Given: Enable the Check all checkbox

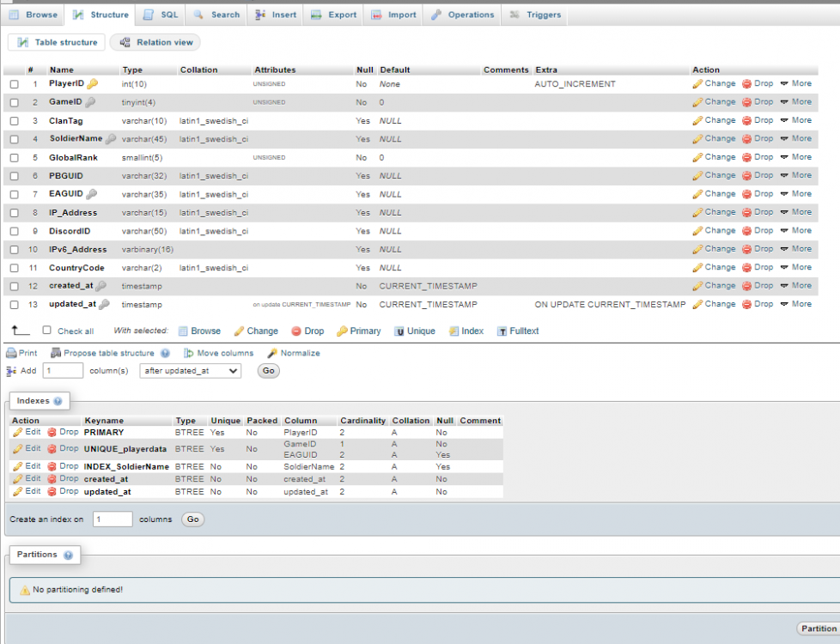Looking at the screenshot, I should tap(47, 331).
